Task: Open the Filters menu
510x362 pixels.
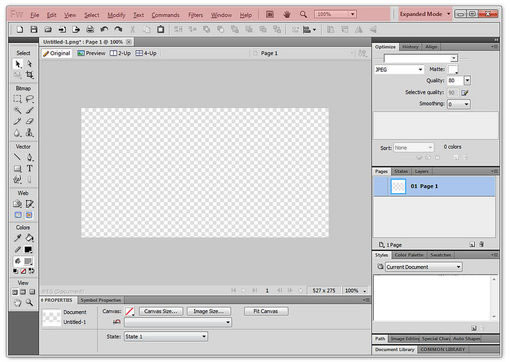Action: 195,15
